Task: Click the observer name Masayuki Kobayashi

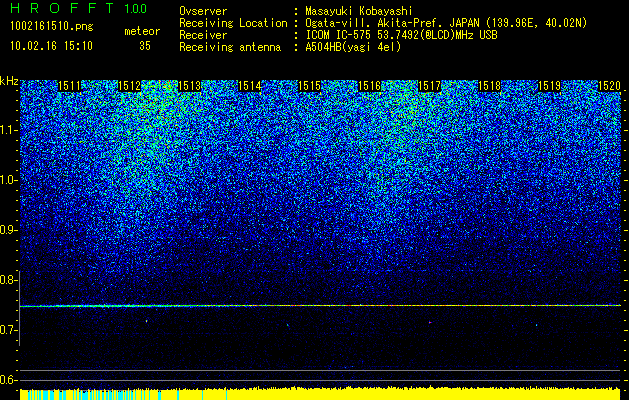Action: coord(359,12)
